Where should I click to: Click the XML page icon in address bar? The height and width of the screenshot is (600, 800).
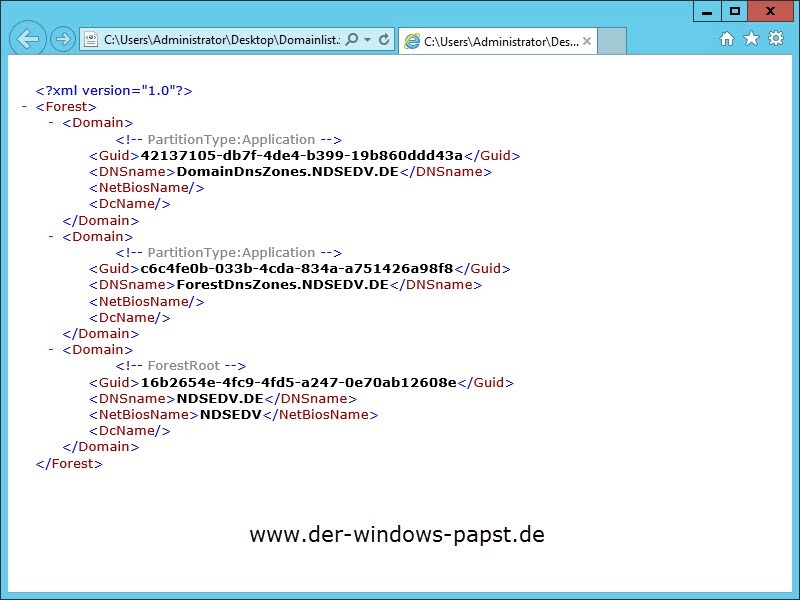(x=91, y=40)
